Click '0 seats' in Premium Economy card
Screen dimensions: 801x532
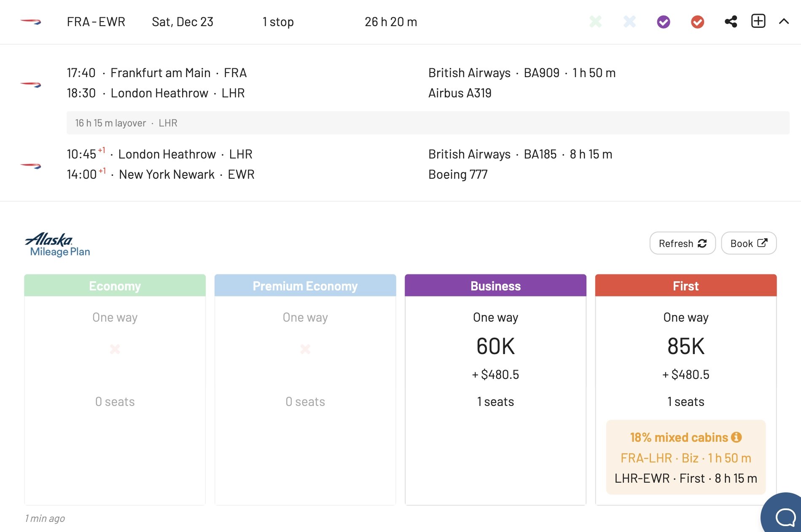305,402
